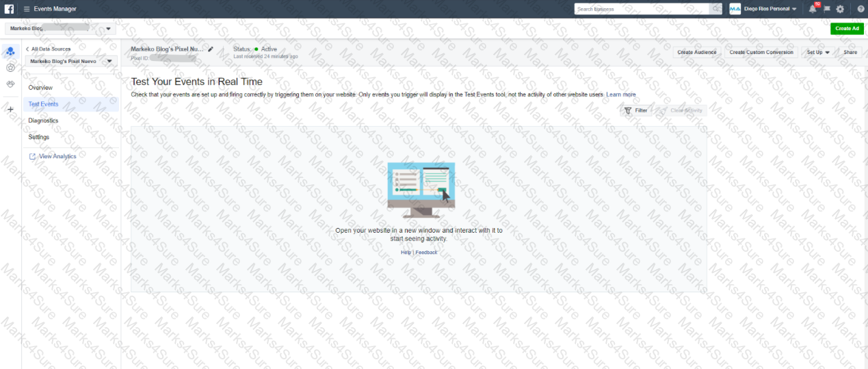This screenshot has width=868, height=369.
Task: Click the Status Active indicator
Action: (255, 49)
